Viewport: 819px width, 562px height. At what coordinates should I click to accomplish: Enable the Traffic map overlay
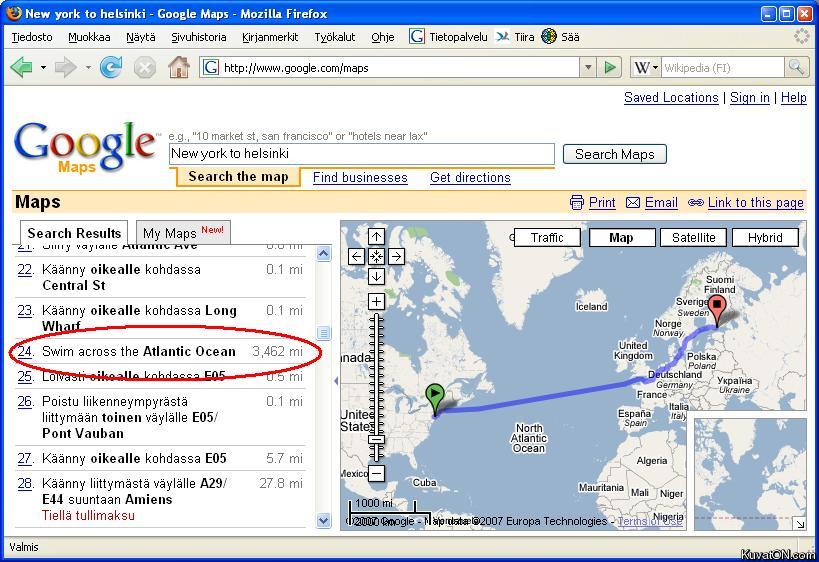coord(547,238)
